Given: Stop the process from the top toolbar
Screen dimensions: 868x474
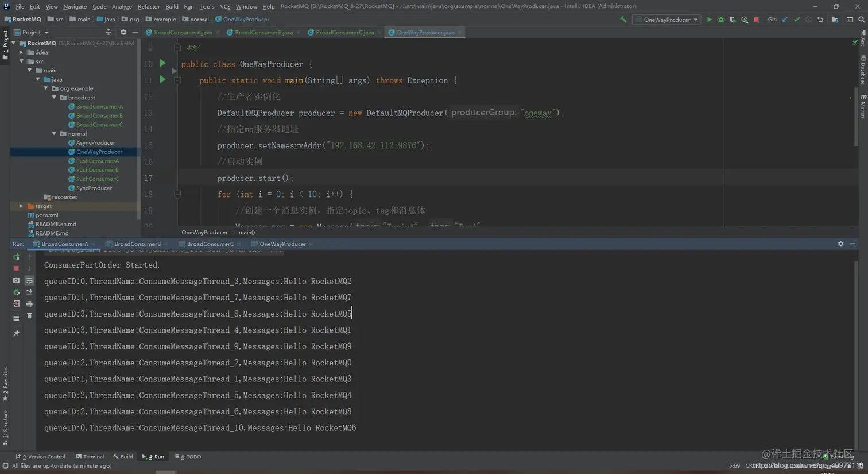Looking at the screenshot, I should (x=757, y=20).
